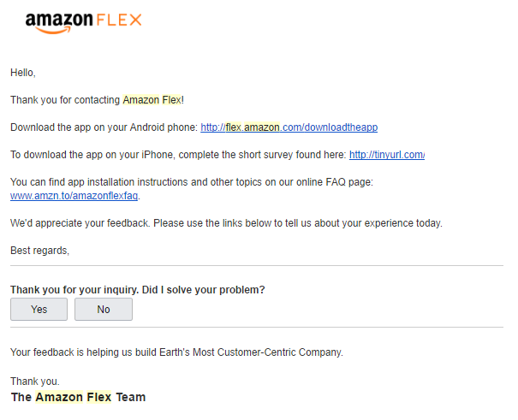Click the Hello greeting text
This screenshot has width=518, height=420.
click(23, 73)
